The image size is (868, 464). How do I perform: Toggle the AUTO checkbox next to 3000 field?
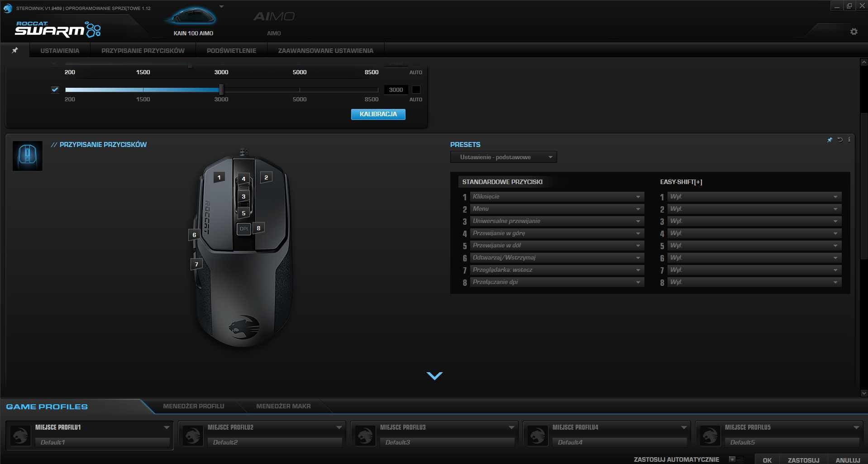[416, 90]
